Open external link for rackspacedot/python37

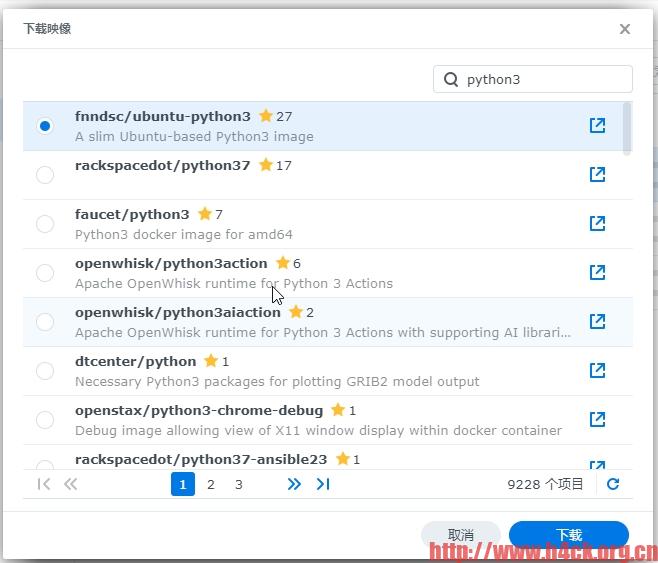[597, 174]
